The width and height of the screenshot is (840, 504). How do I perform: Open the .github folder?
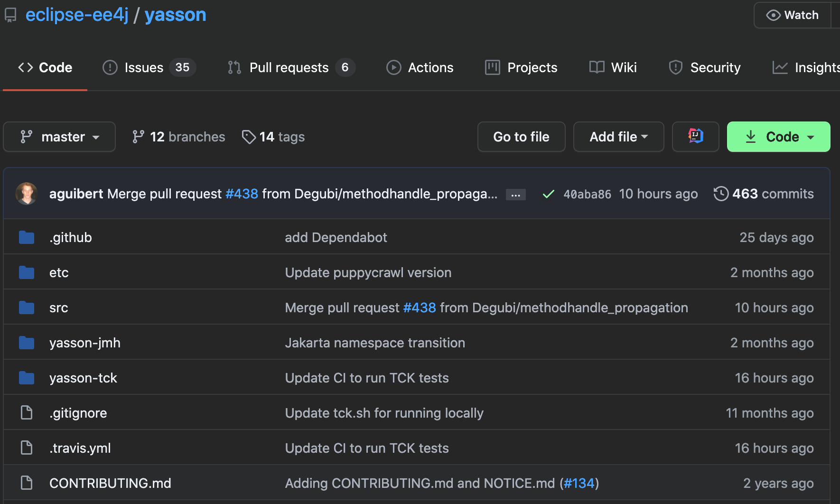point(71,237)
